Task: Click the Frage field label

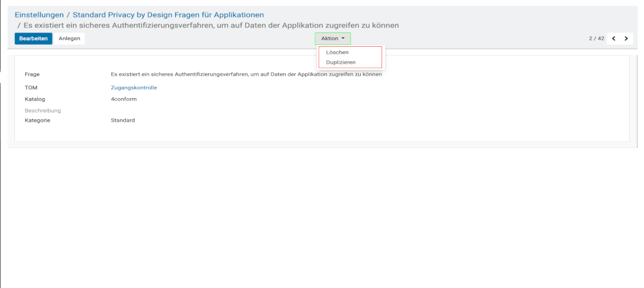Action: [x=33, y=74]
